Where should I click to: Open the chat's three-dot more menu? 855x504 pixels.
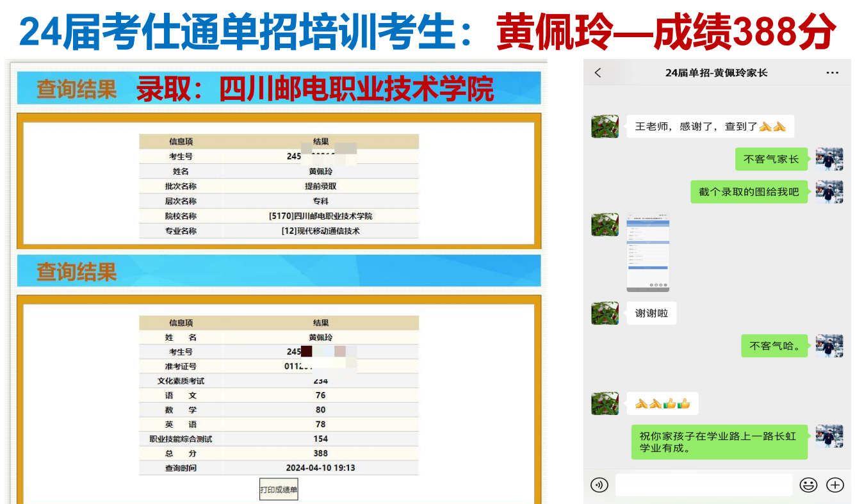pyautogui.click(x=832, y=73)
